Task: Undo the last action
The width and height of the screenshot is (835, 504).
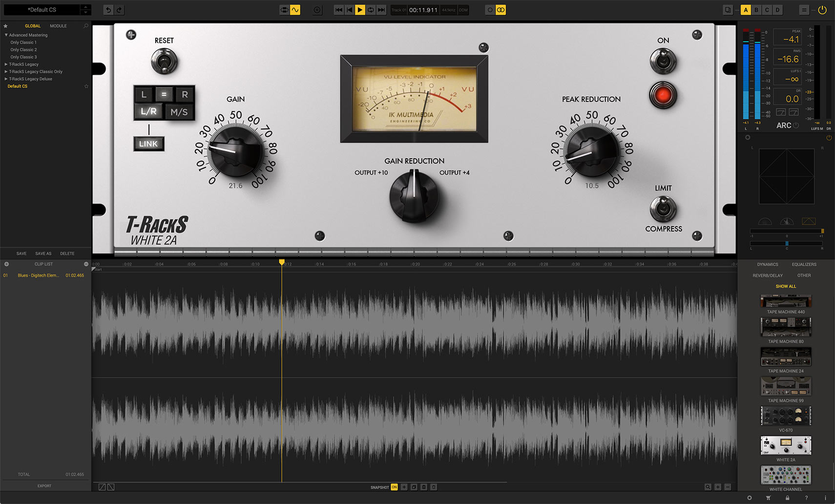Action: (108, 10)
